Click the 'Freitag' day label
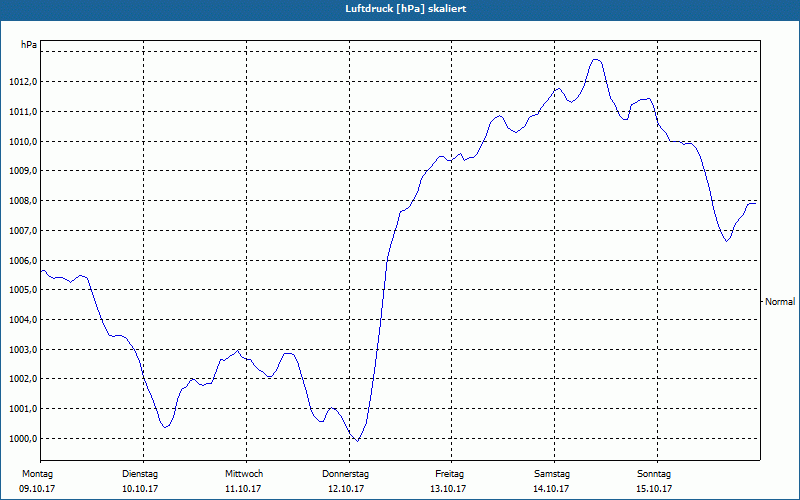Image resolution: width=800 pixels, height=500 pixels. coord(449,474)
